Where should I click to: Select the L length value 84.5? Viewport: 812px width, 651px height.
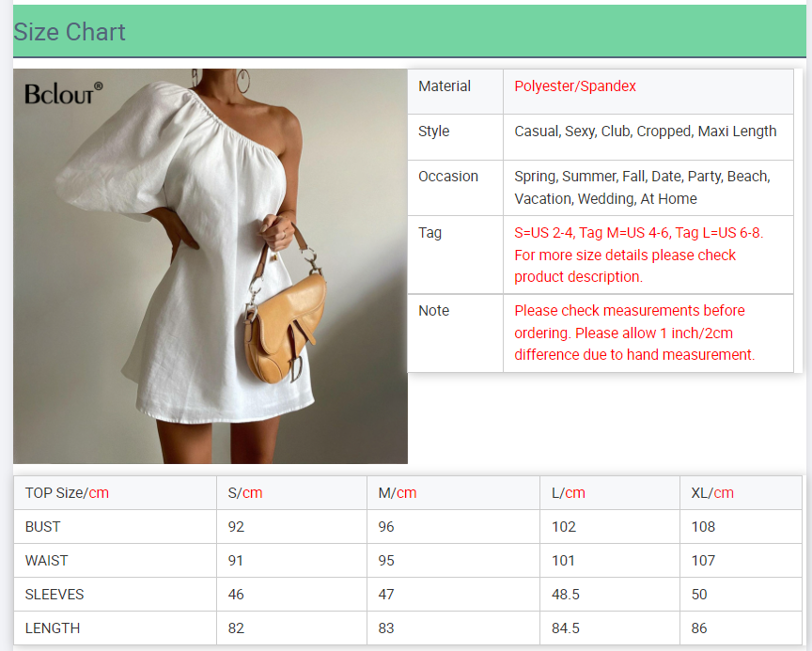566,628
